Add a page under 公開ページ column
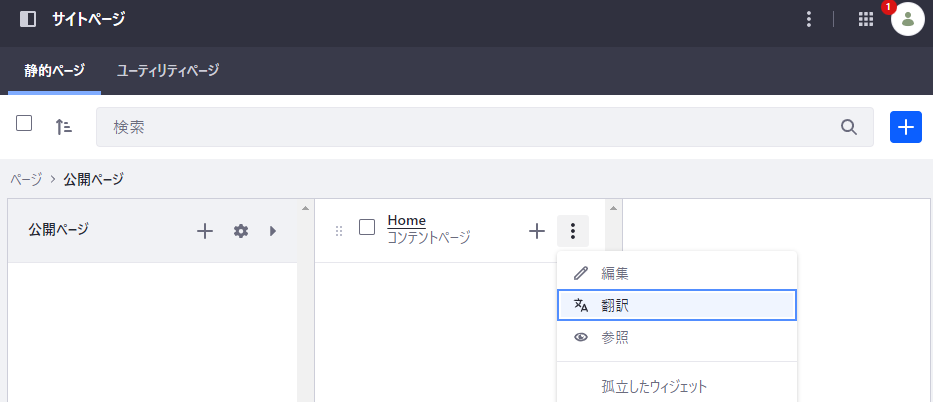Screen dimensions: 933x402 [x=205, y=231]
